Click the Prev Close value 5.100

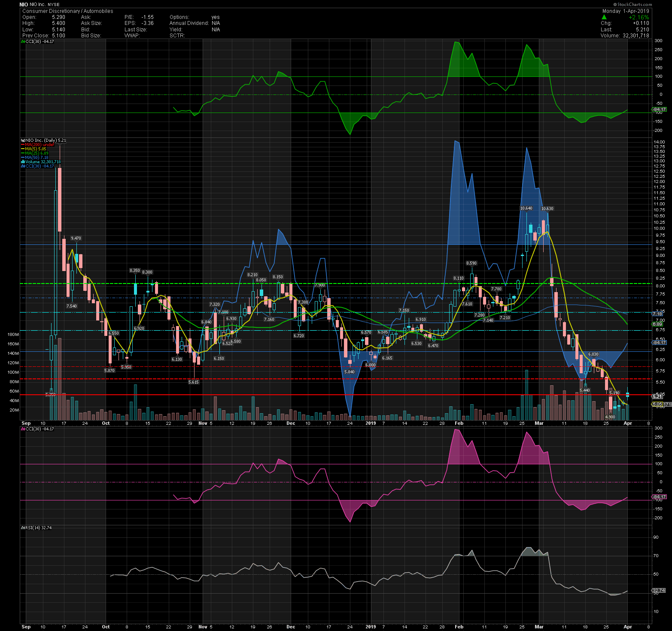click(58, 36)
